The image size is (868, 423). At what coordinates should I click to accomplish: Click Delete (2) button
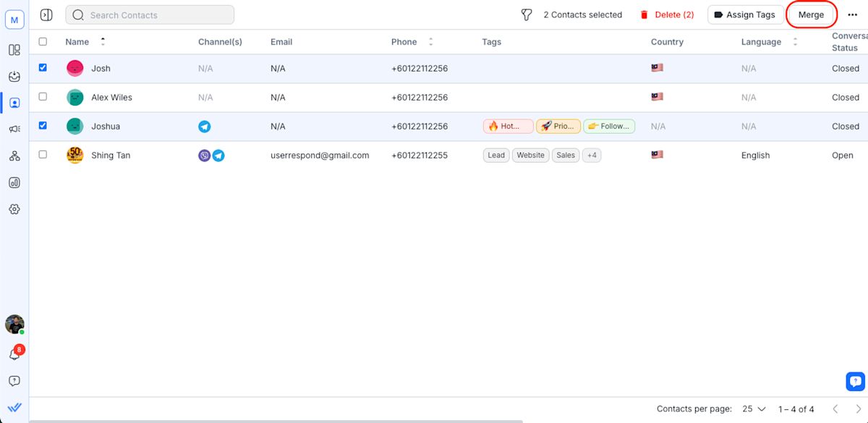[667, 15]
